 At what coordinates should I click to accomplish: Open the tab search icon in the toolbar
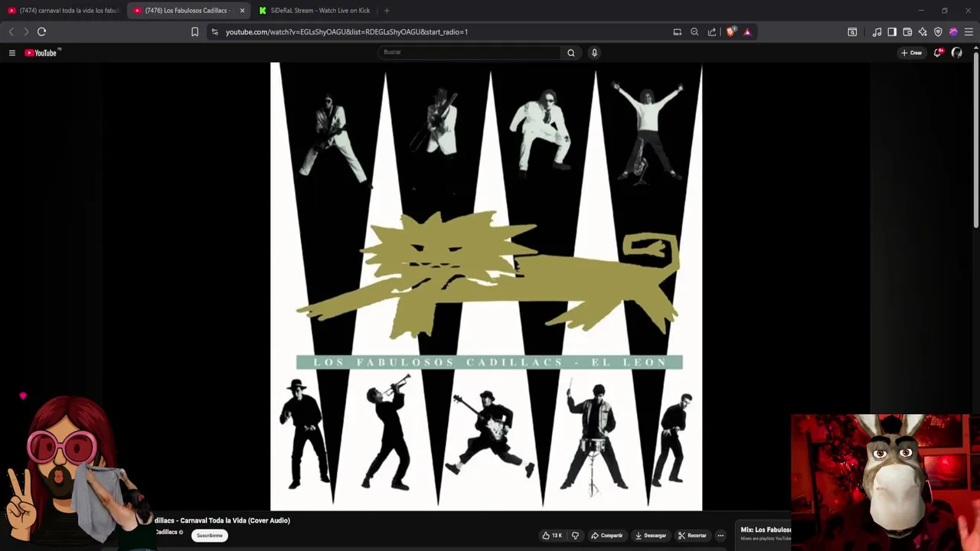pyautogui.click(x=852, y=31)
